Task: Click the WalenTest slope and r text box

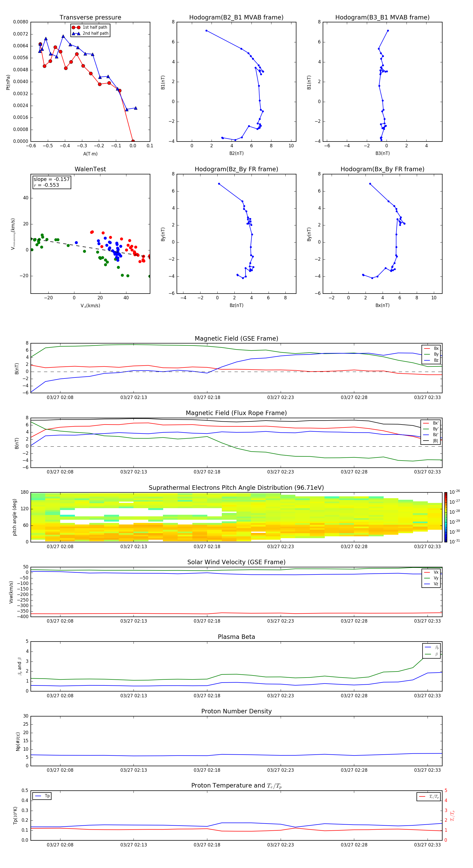Action: pyautogui.click(x=52, y=182)
